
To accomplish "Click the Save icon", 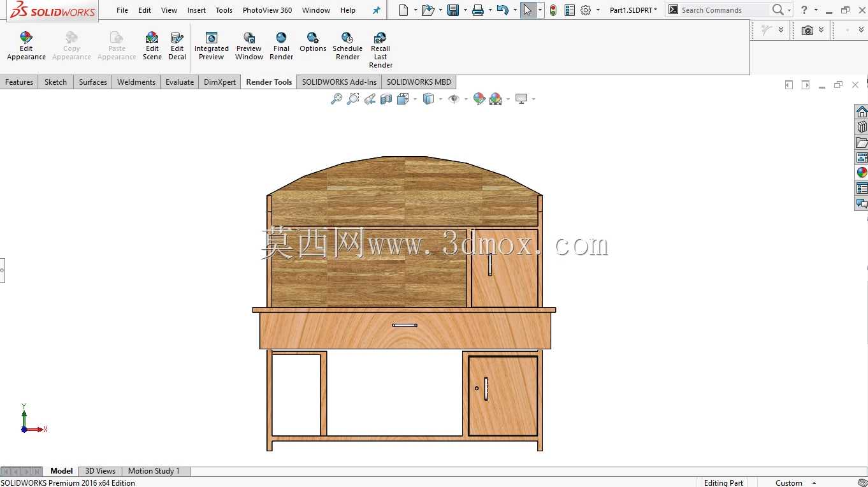I will 453,10.
